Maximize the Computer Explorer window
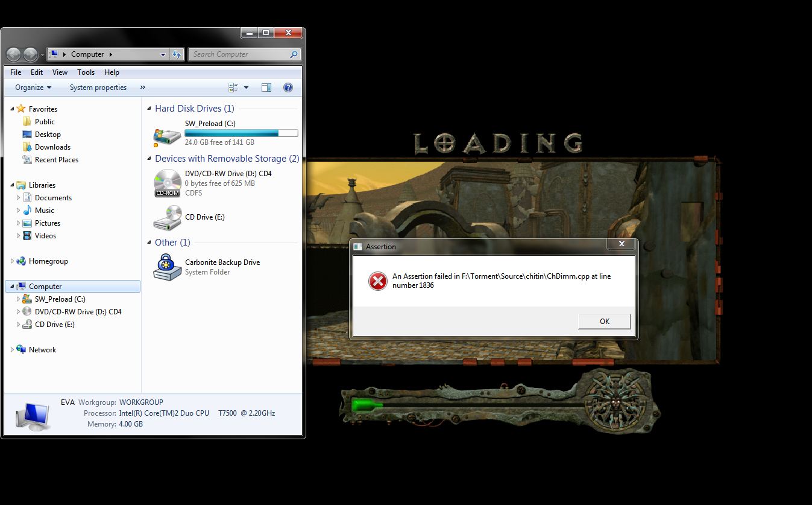812x505 pixels. coord(265,33)
